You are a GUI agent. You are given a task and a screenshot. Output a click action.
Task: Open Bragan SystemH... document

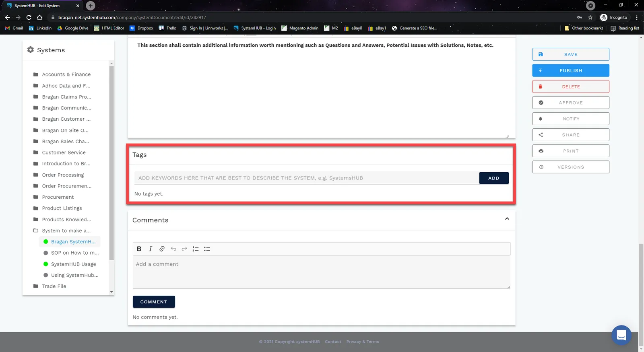click(x=70, y=242)
